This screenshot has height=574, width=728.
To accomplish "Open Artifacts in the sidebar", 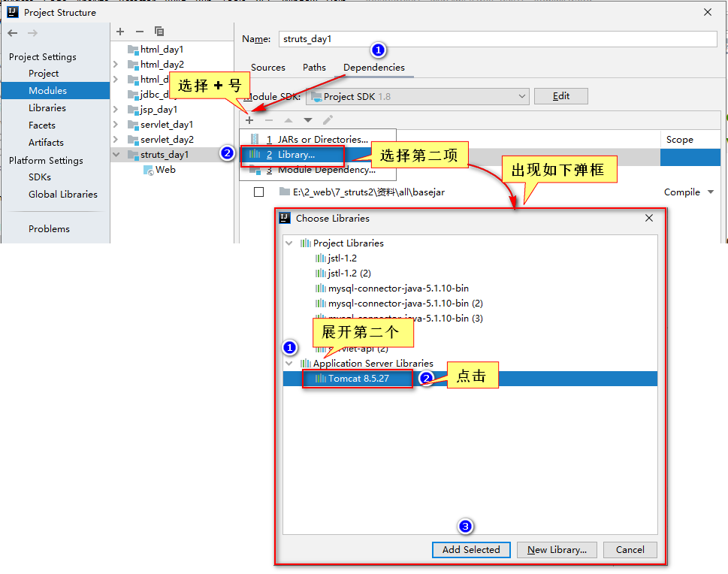I will point(46,143).
